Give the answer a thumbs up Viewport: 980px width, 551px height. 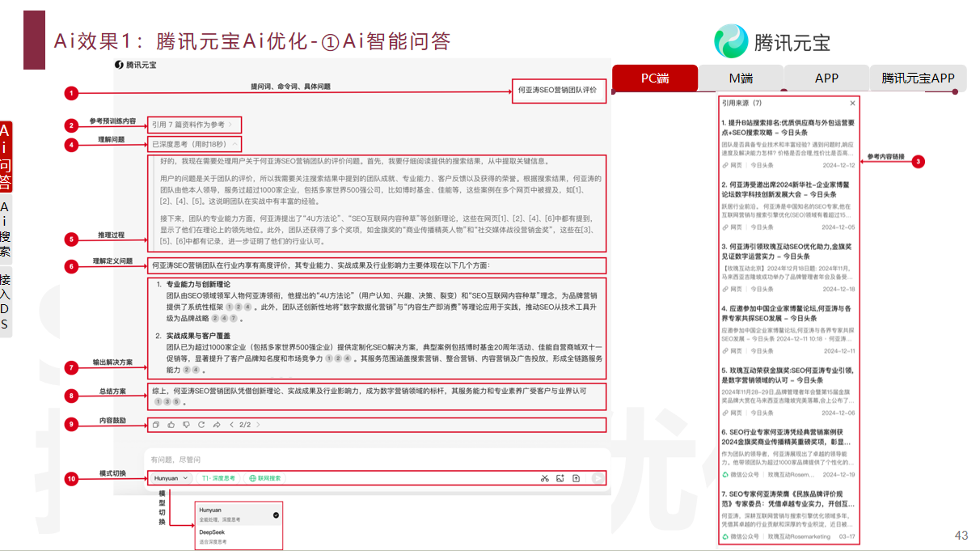coord(171,424)
